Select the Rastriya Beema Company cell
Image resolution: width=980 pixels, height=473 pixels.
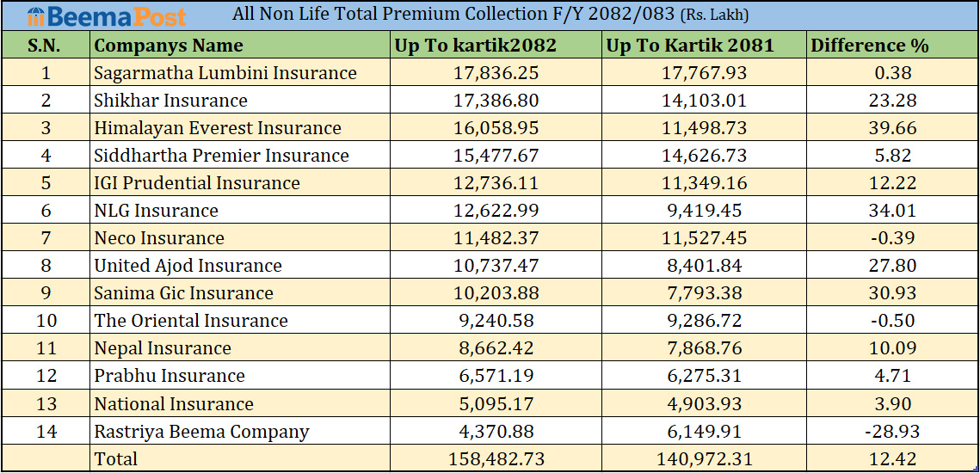201,432
